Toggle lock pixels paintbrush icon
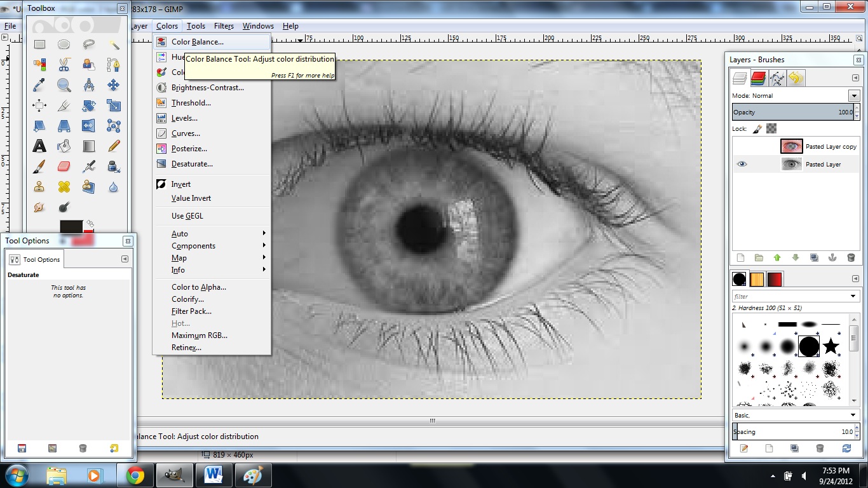The width and height of the screenshot is (868, 488). [757, 128]
